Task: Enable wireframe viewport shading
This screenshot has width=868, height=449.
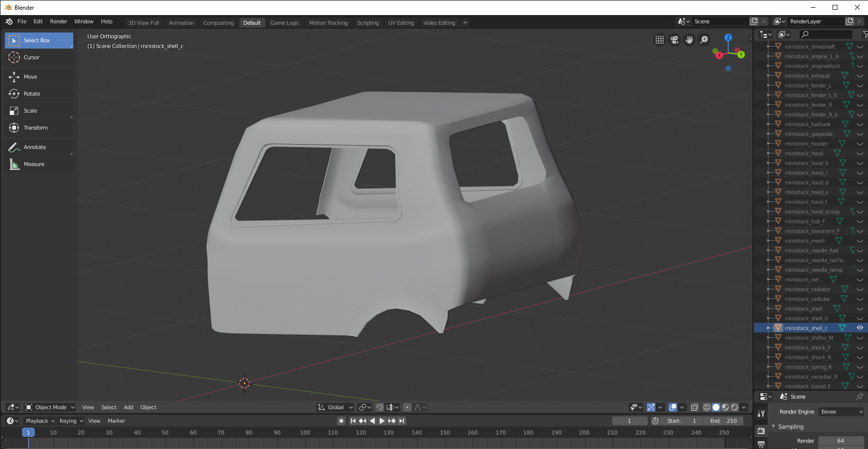Action: click(707, 407)
